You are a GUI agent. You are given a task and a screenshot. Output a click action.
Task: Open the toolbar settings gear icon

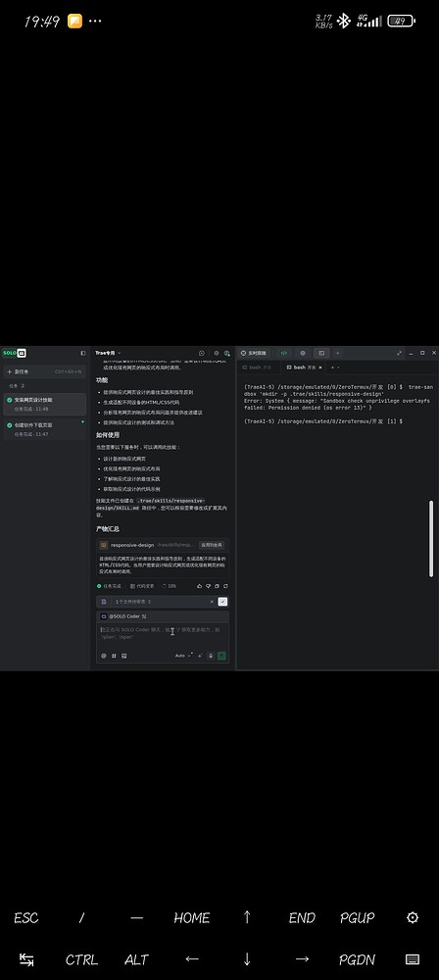(413, 917)
